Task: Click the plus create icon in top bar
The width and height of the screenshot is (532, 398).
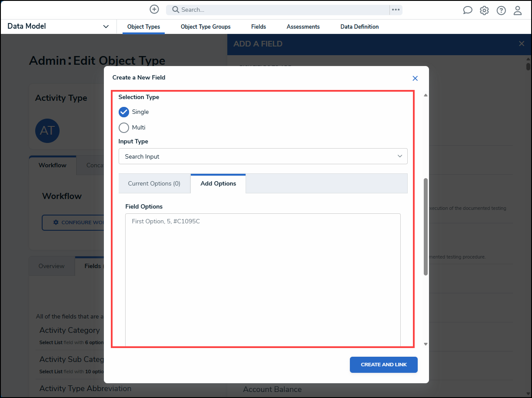Action: pyautogui.click(x=154, y=9)
